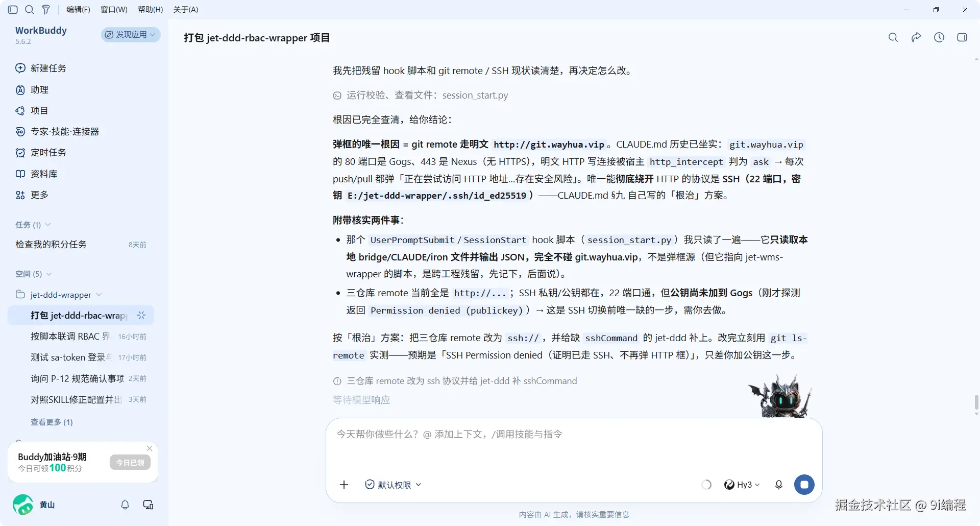The width and height of the screenshot is (980, 526).
Task: Expand 三仓库 remote 改为 ssh step
Action: [x=455, y=380]
